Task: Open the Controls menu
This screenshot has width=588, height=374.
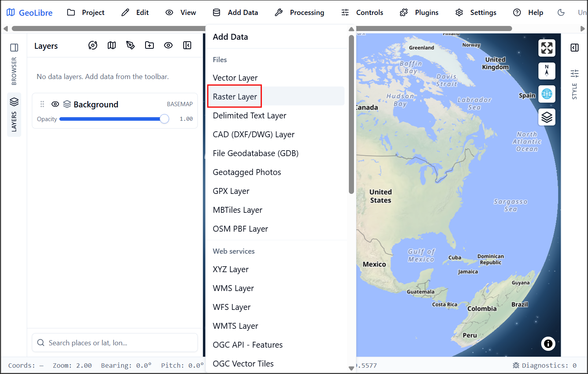Action: [x=362, y=13]
